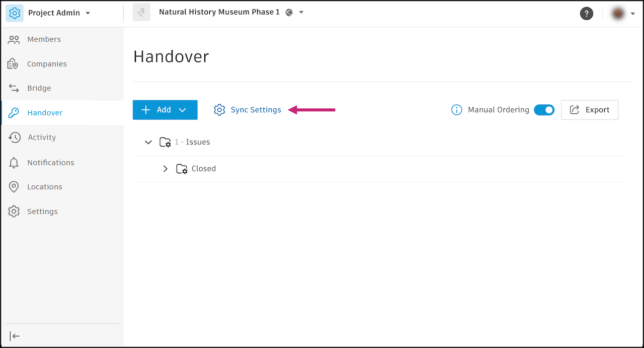Viewport: 644px width, 348px height.
Task: Collapse the sidebar with the arrow icon
Action: (15, 335)
